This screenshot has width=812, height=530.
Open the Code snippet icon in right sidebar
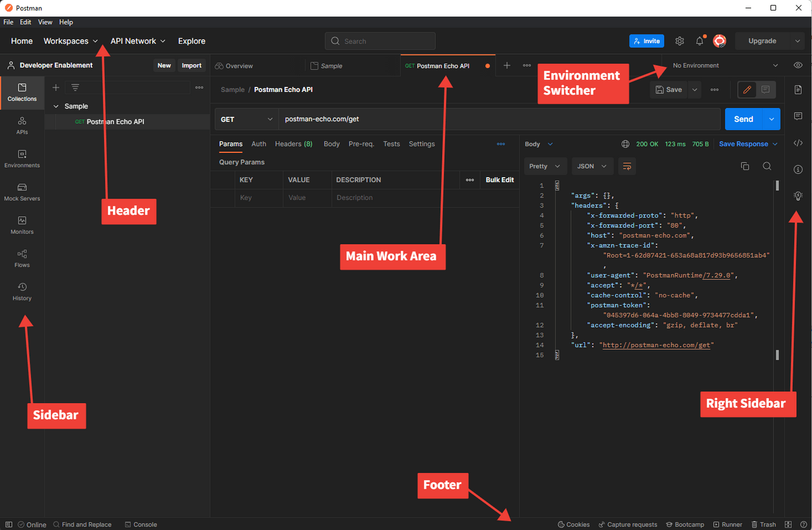click(798, 143)
